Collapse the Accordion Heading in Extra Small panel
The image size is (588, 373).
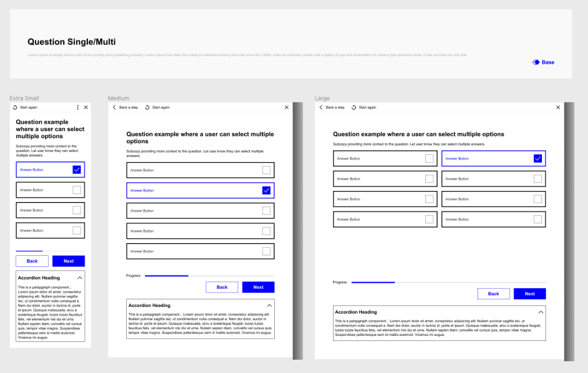80,278
